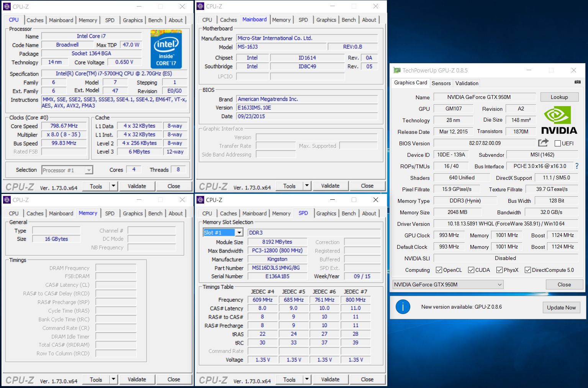The width and height of the screenshot is (588, 388).
Task: Click the Code Name value Broadwell
Action: click(67, 45)
